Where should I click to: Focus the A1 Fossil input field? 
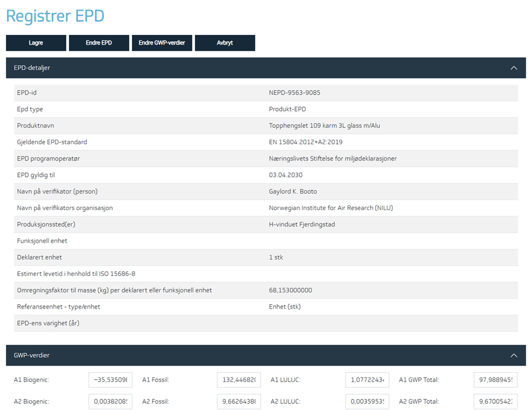click(x=239, y=380)
